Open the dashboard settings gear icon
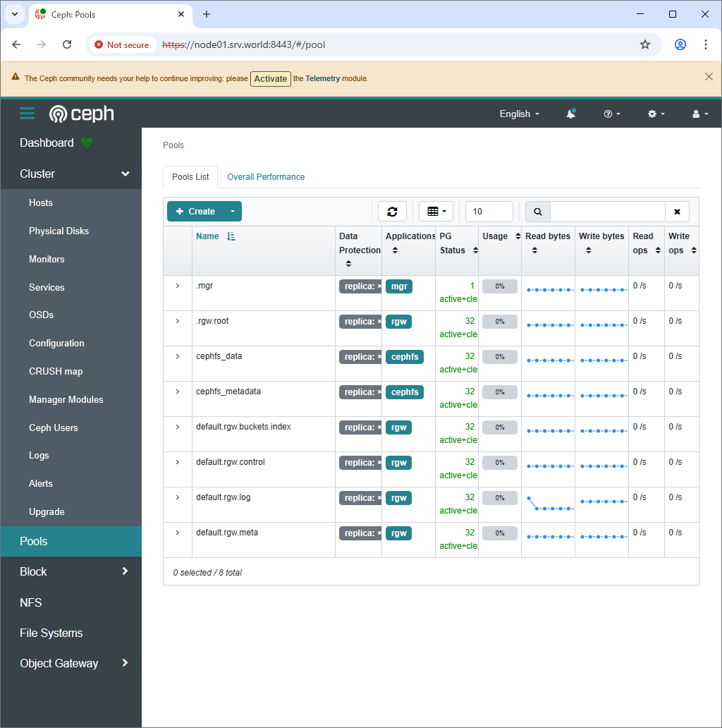The width and height of the screenshot is (722, 728). coord(654,114)
